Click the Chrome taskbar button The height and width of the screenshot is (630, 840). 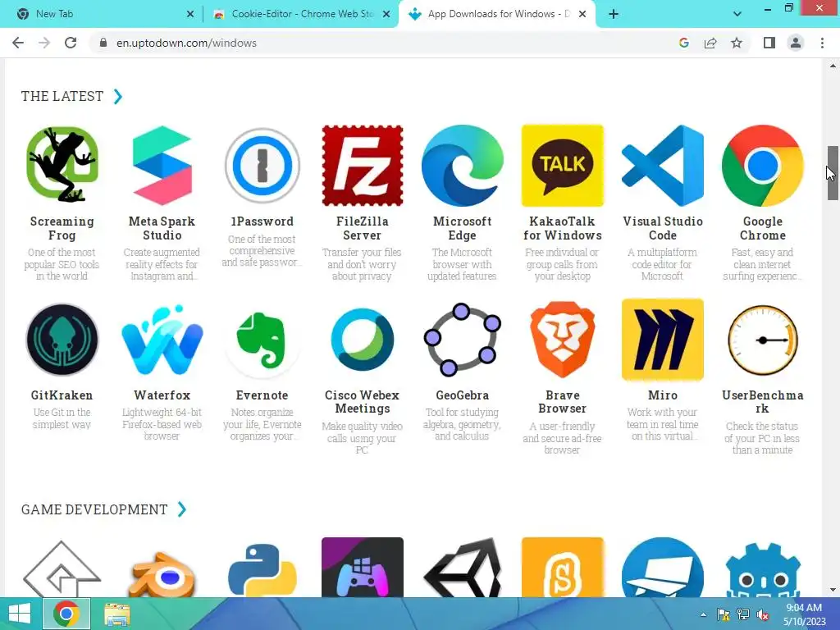click(66, 614)
